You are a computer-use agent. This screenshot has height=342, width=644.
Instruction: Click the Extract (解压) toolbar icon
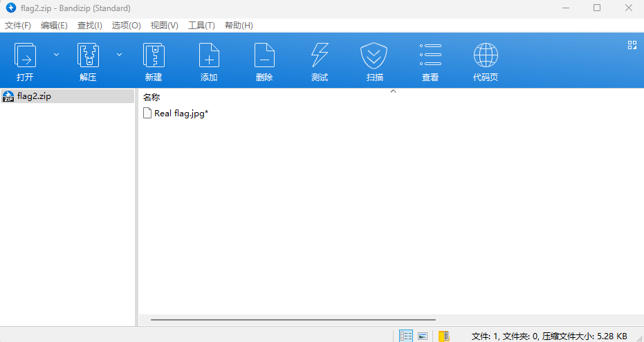88,55
